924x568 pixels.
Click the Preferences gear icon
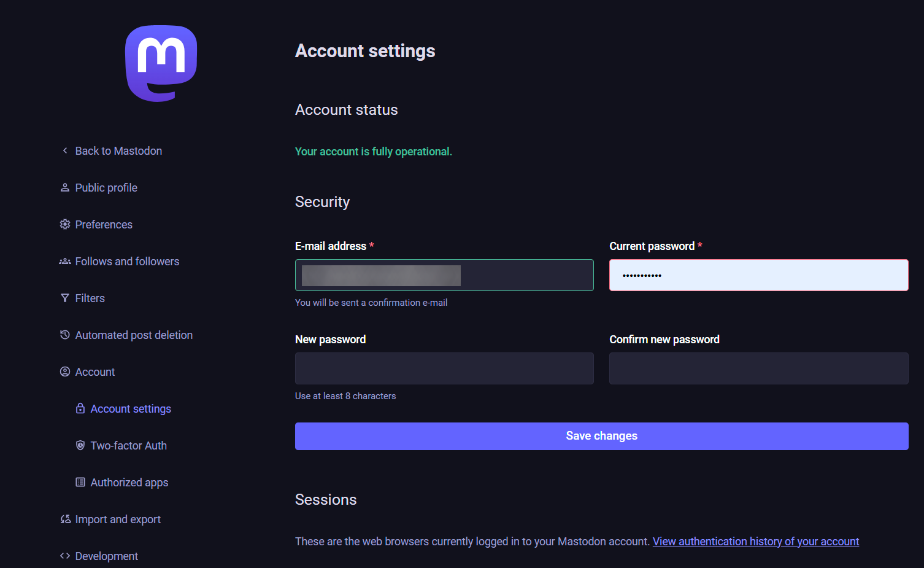(x=65, y=224)
